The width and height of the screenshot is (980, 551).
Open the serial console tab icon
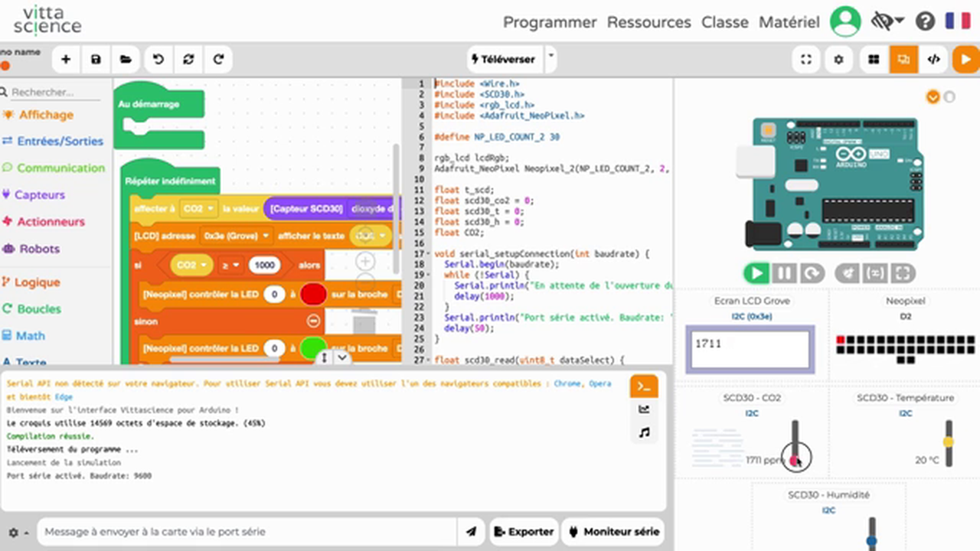(644, 386)
